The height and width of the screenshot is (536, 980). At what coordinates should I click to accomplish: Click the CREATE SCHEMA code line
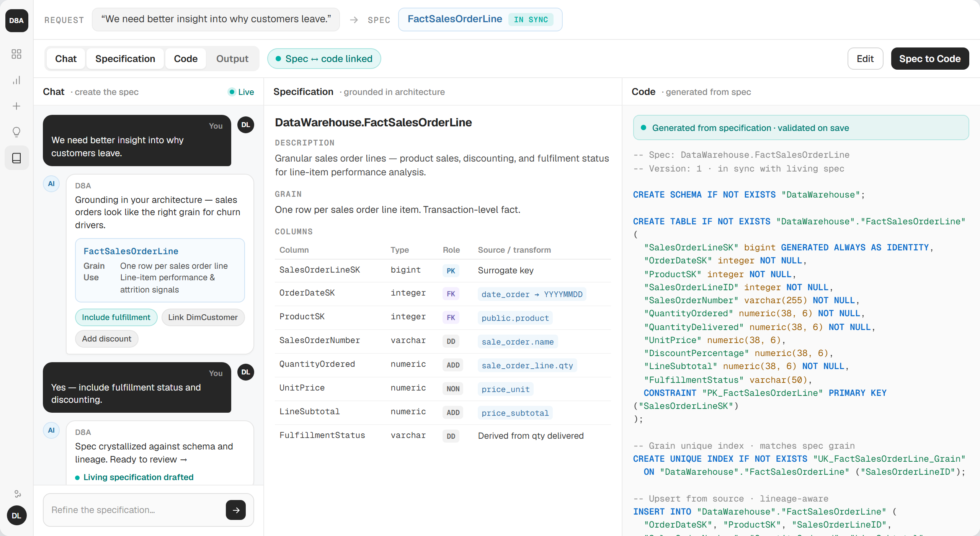[749, 195]
